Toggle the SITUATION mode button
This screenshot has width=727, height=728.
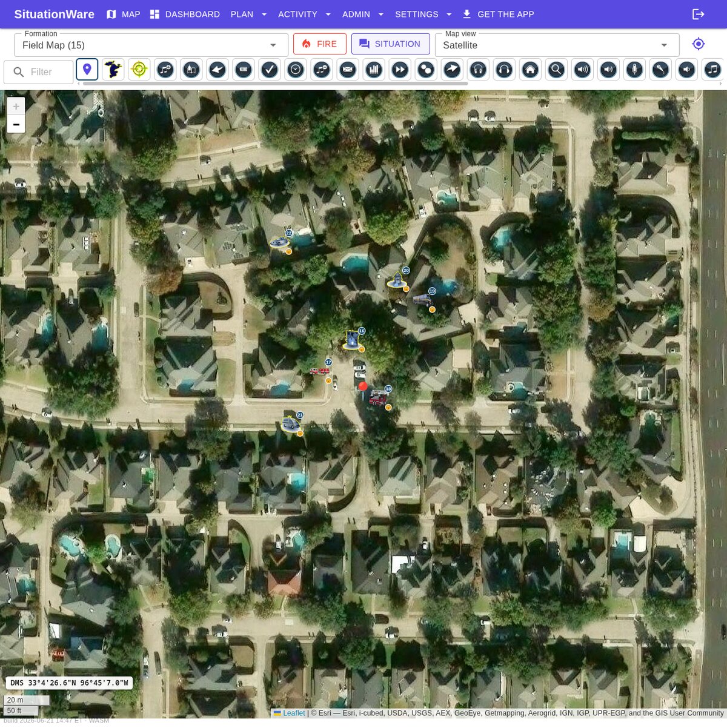point(391,44)
